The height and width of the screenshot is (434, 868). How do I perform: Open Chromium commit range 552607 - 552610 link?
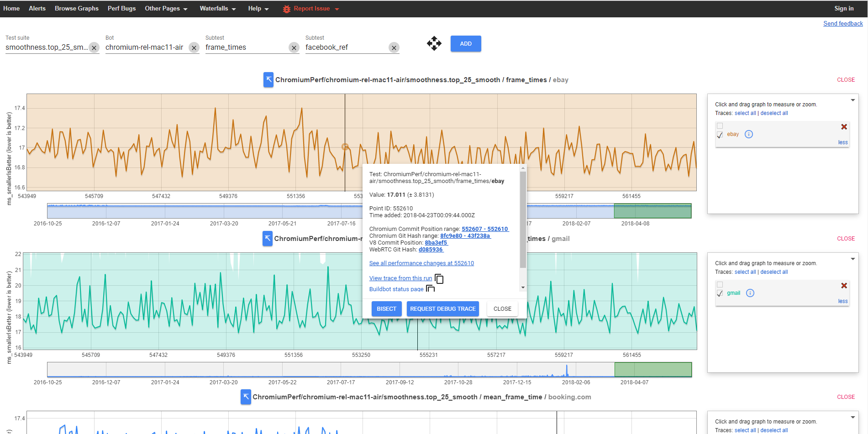tap(485, 229)
